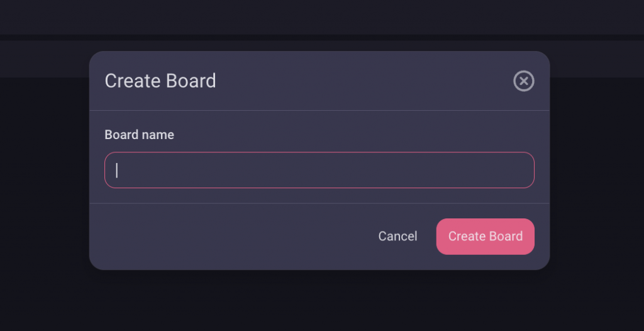Confirm creating the new board
This screenshot has height=331, width=644.
pos(485,237)
